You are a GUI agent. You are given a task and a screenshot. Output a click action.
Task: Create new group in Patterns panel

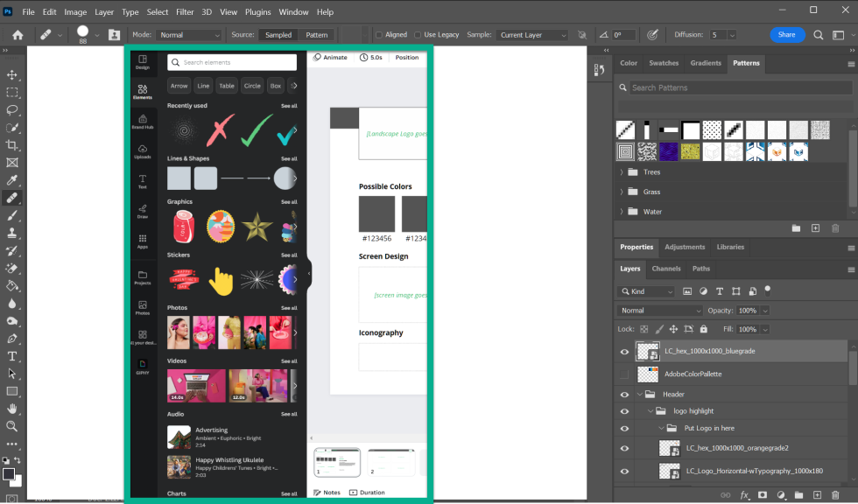coord(796,228)
